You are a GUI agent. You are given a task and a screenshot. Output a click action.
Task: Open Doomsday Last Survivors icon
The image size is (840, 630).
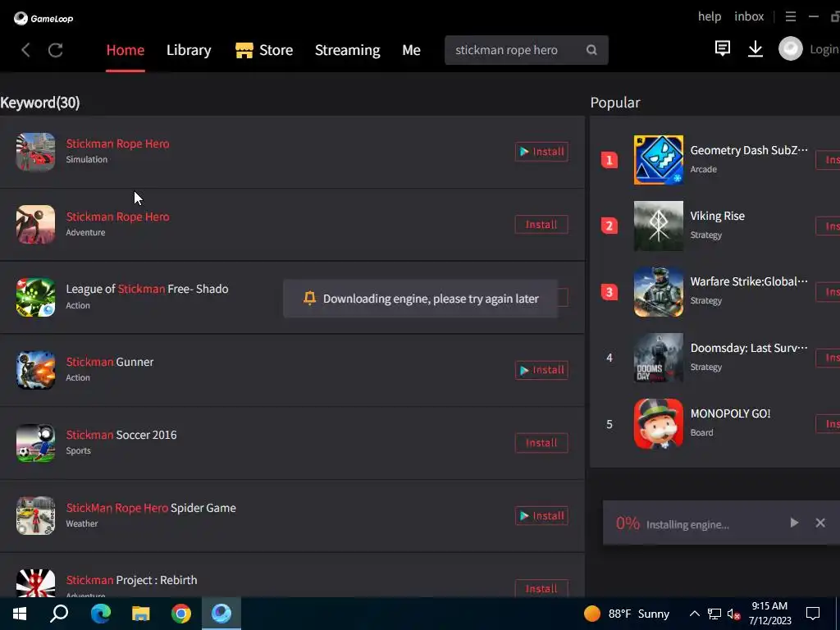[x=659, y=358]
